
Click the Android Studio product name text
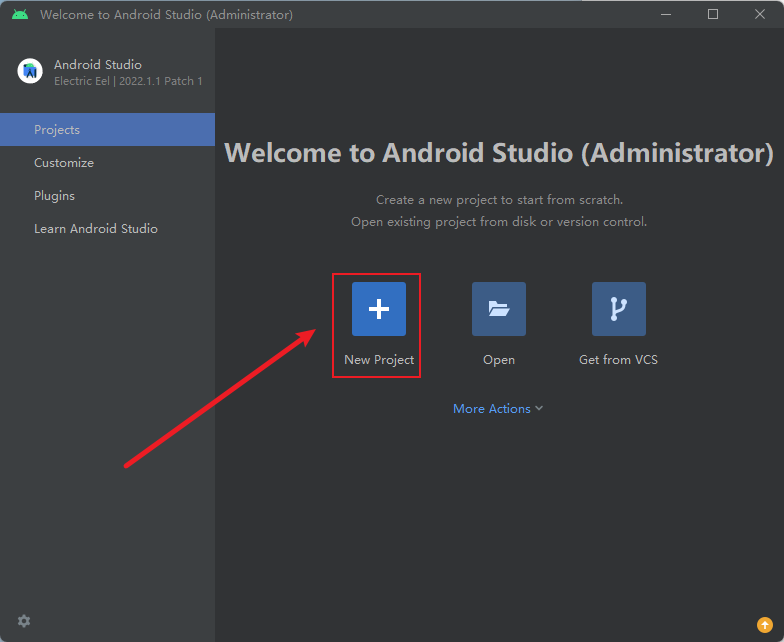point(98,64)
